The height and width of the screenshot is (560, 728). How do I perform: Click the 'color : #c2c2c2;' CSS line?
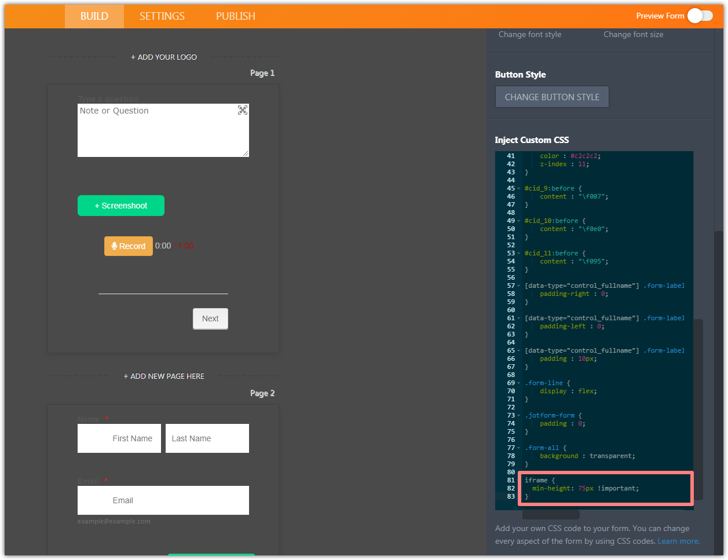coord(570,156)
